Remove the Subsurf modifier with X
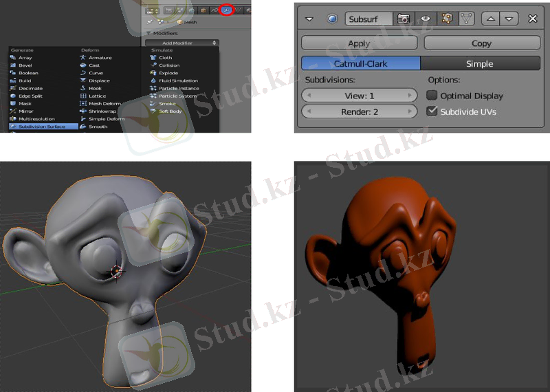The image size is (550, 392). point(532,19)
